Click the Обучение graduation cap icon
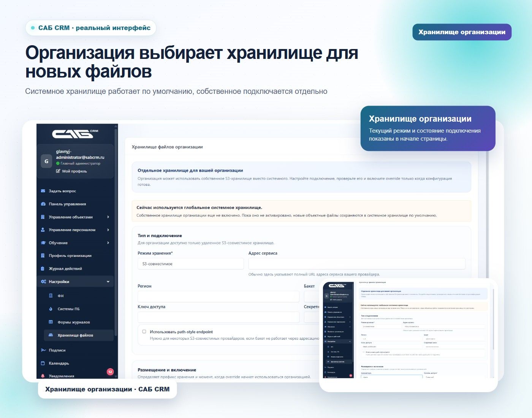This screenshot has width=532, height=418. pos(43,243)
